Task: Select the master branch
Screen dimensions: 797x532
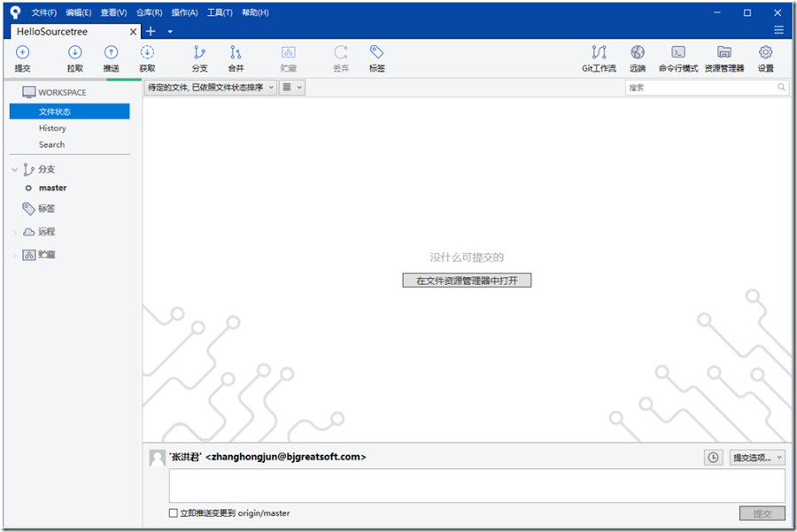Action: [52, 188]
